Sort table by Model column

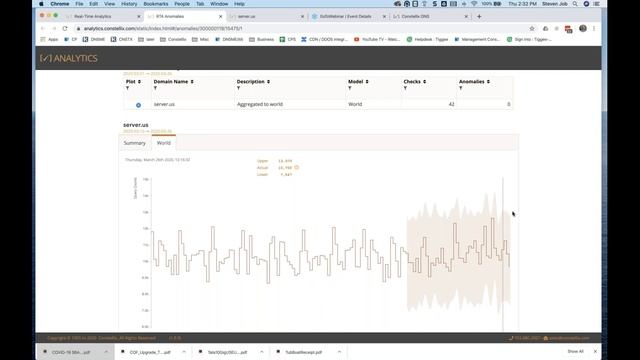tap(367, 82)
